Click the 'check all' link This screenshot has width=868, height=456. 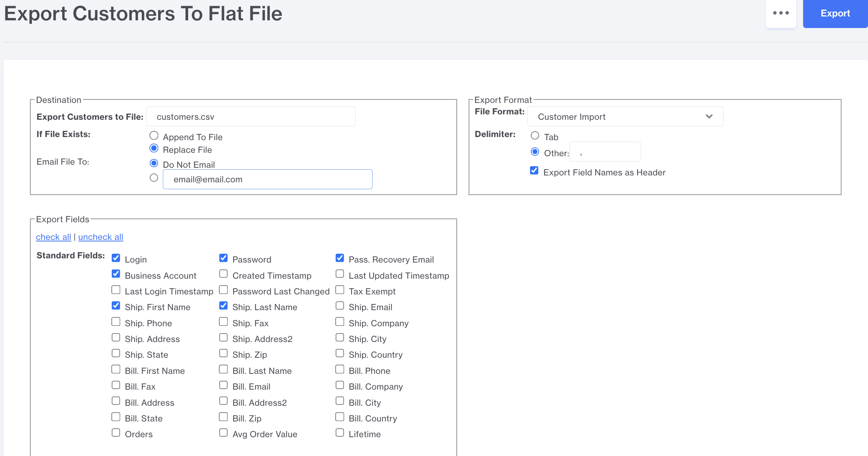point(53,237)
